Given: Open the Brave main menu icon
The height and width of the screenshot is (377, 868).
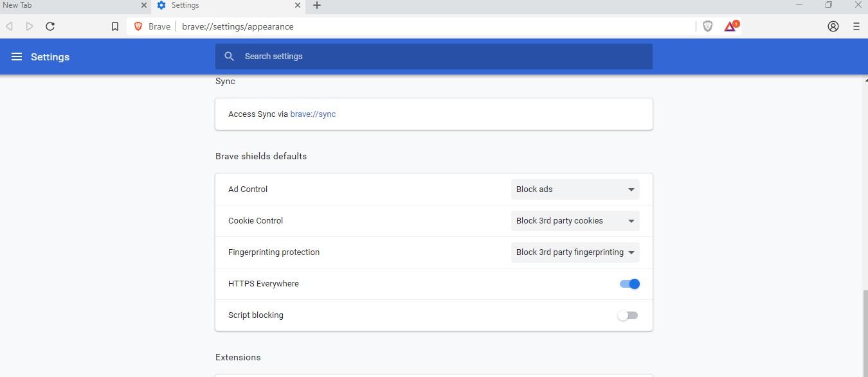Looking at the screenshot, I should pos(856,26).
